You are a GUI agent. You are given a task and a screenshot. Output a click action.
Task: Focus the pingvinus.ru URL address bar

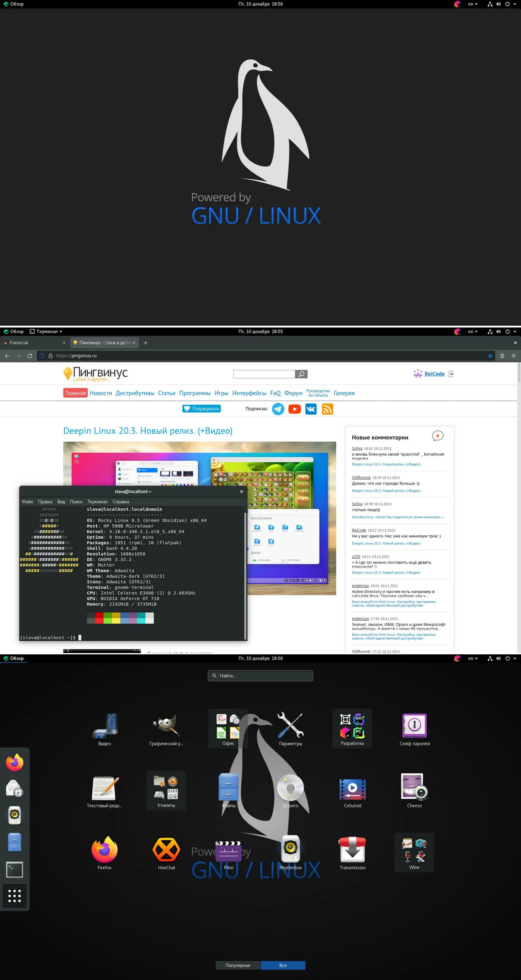pos(266,356)
